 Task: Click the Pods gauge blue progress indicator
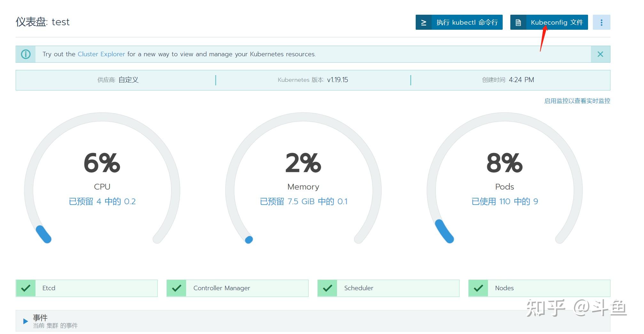click(444, 231)
